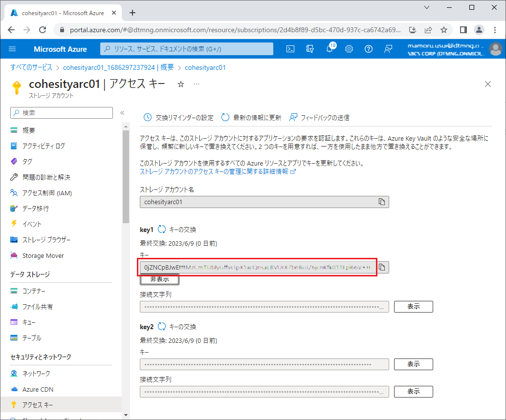Click the user account avatar in Azure header
Image resolution: width=506 pixels, height=420 pixels.
click(495, 49)
